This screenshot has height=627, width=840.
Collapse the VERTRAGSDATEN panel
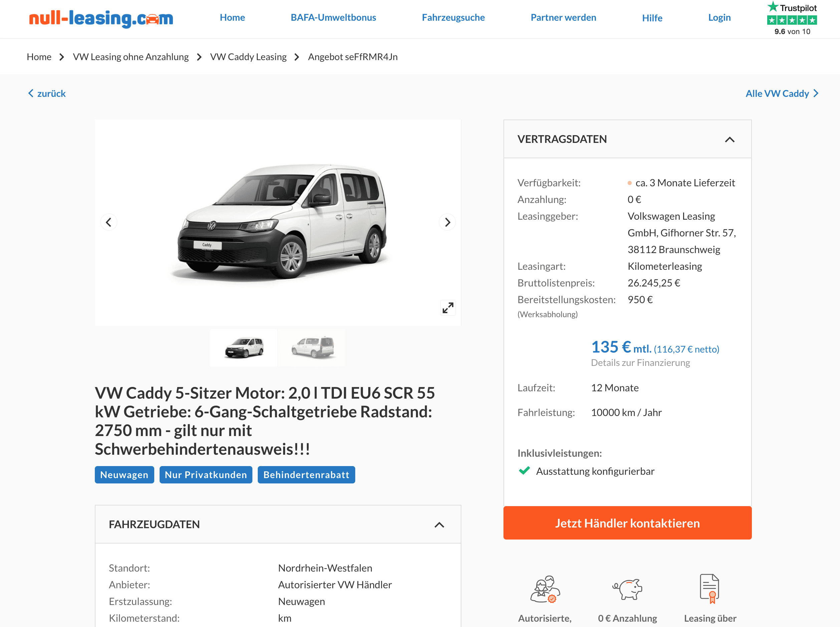tap(729, 139)
